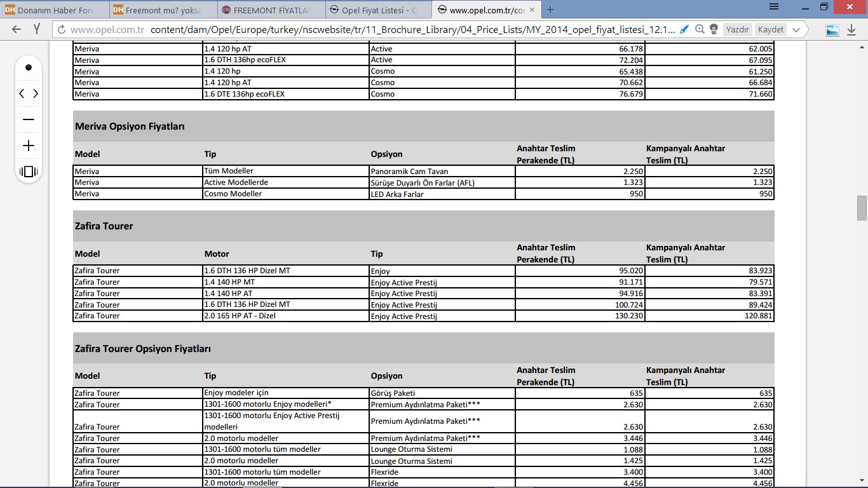Toggle Turbo mode rocket icon
The height and width of the screenshot is (488, 868).
coord(684,29)
